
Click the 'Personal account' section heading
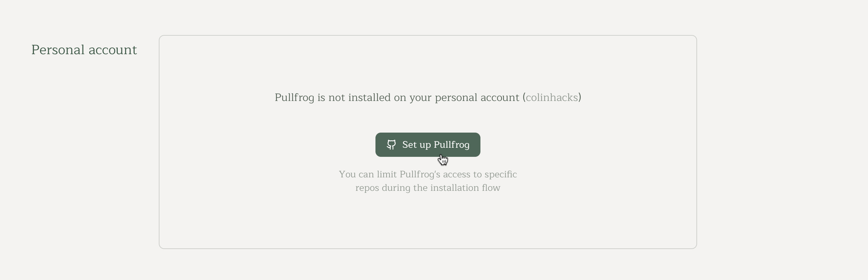pos(84,49)
